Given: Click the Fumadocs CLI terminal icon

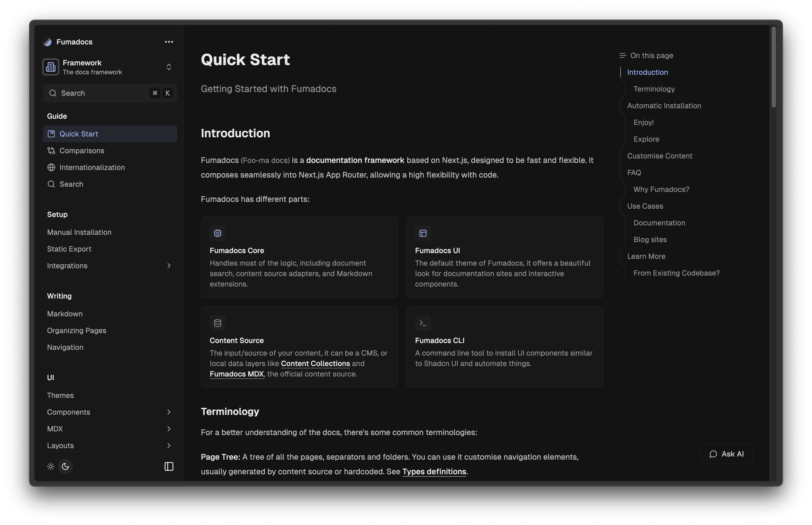Looking at the screenshot, I should 423,323.
